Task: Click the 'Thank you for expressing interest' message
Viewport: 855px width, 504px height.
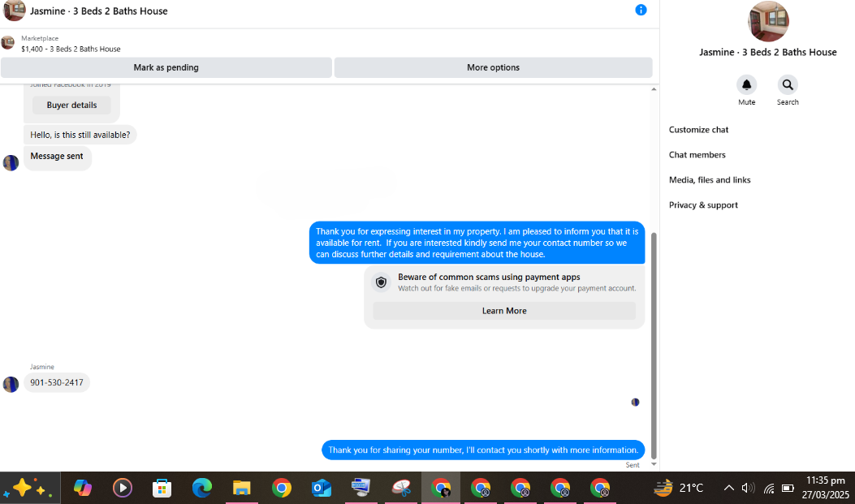Action: click(477, 243)
